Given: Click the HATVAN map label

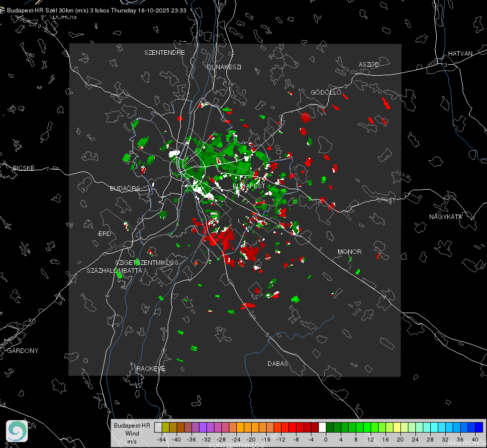Looking at the screenshot, I should [x=460, y=53].
